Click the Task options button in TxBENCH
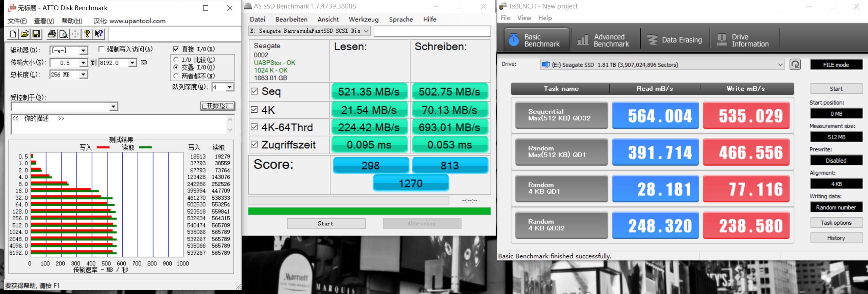The width and height of the screenshot is (868, 294). [836, 223]
